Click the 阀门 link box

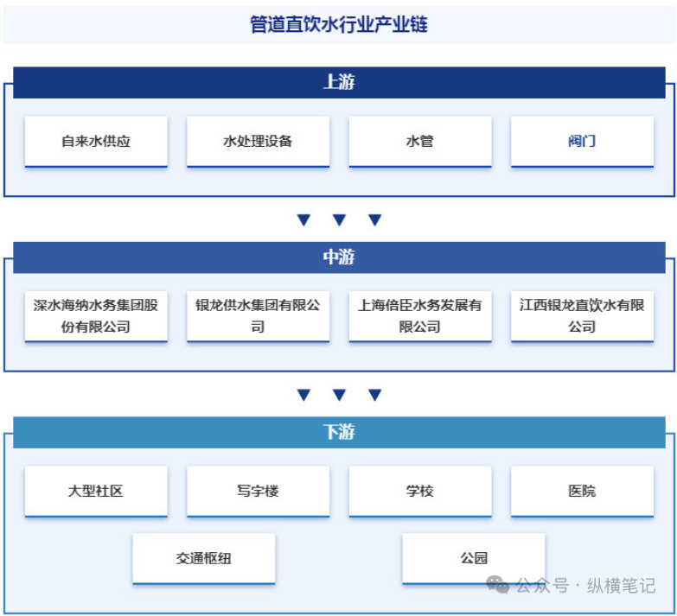[582, 141]
